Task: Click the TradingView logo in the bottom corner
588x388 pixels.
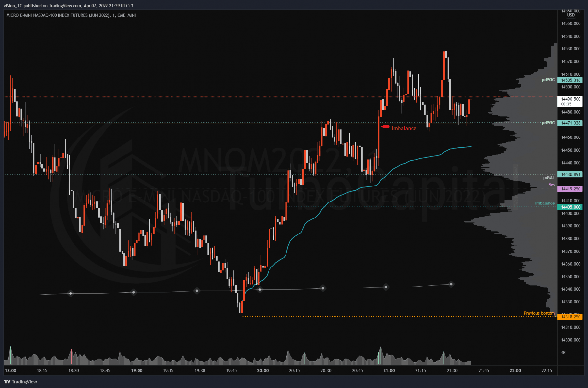Action: click(x=20, y=382)
